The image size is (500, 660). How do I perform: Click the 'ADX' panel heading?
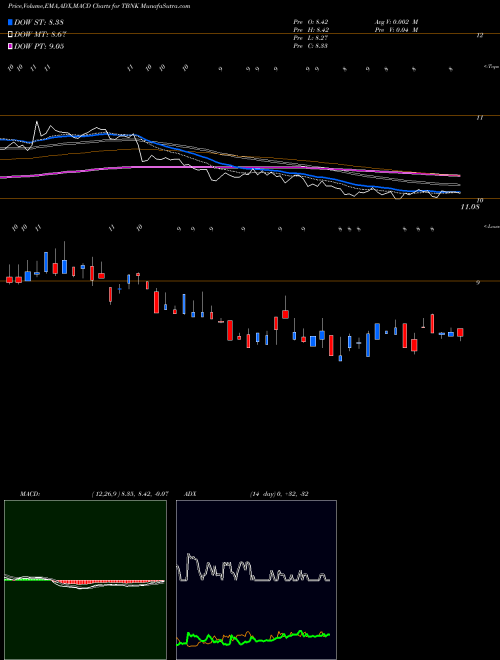click(190, 494)
